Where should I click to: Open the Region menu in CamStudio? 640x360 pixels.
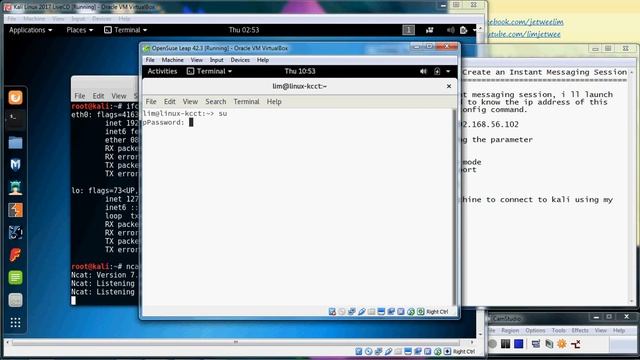click(x=510, y=330)
